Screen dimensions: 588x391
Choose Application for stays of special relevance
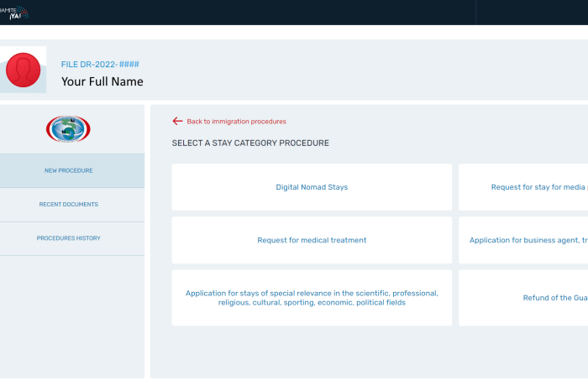(x=312, y=298)
